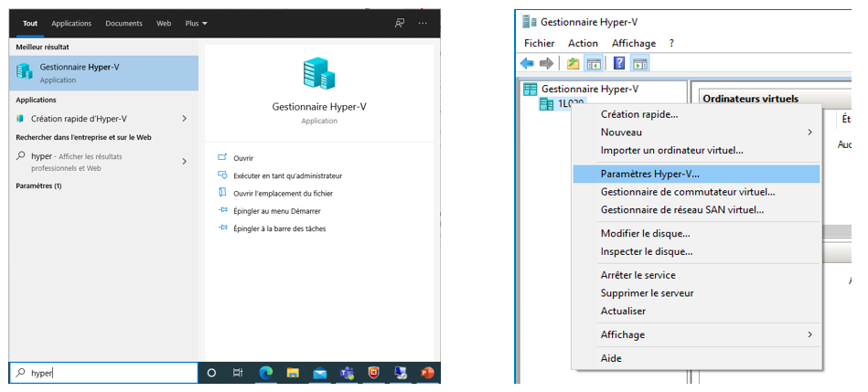The image size is (868, 392).
Task: Click Épingler à la barre des tâches
Action: [x=279, y=228]
